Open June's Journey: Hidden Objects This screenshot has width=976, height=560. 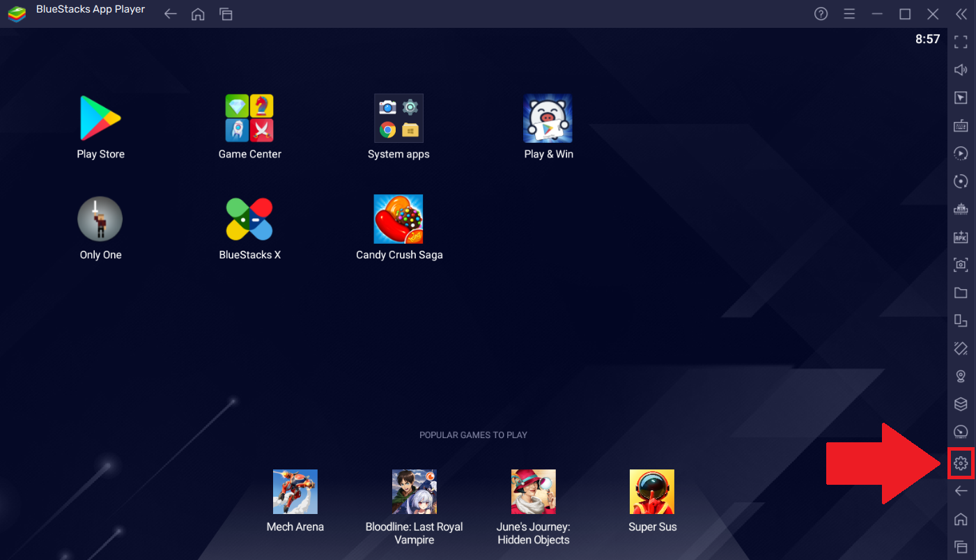click(534, 492)
